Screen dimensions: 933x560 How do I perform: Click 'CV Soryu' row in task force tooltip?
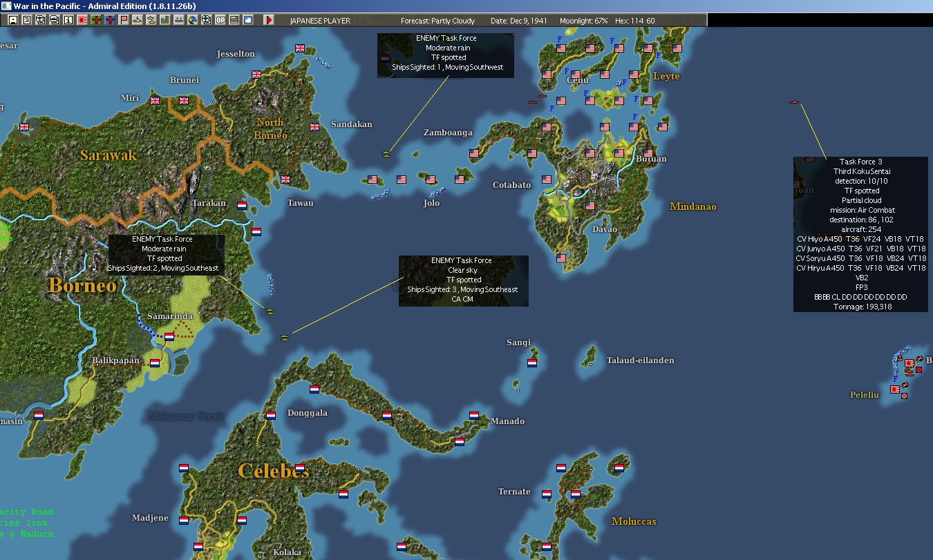860,258
